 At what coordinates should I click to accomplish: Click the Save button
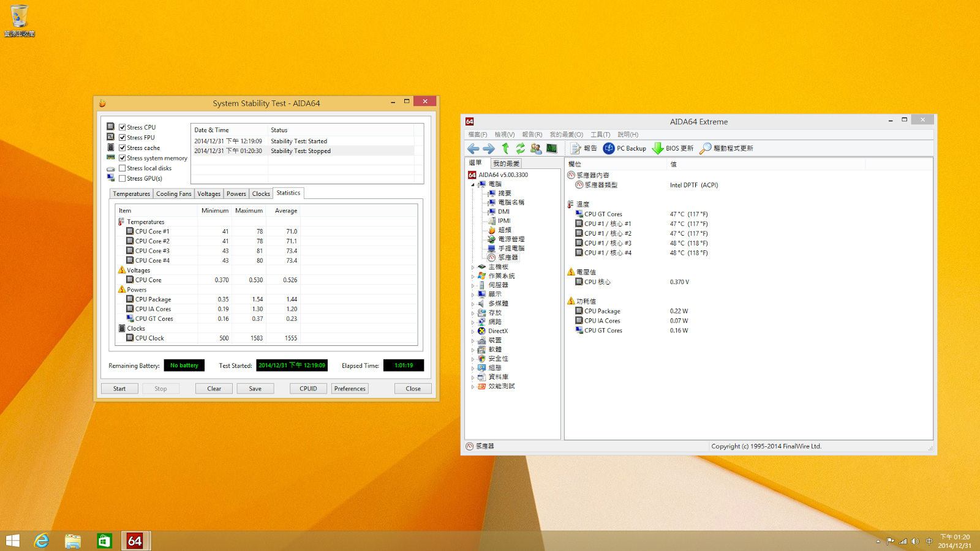255,389
